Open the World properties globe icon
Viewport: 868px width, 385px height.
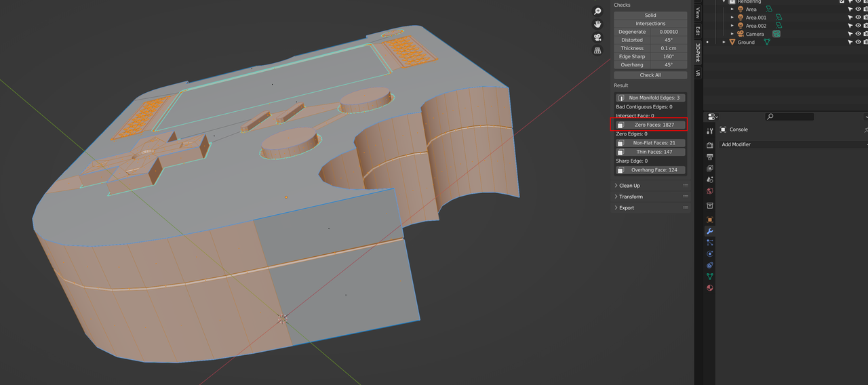pyautogui.click(x=710, y=191)
